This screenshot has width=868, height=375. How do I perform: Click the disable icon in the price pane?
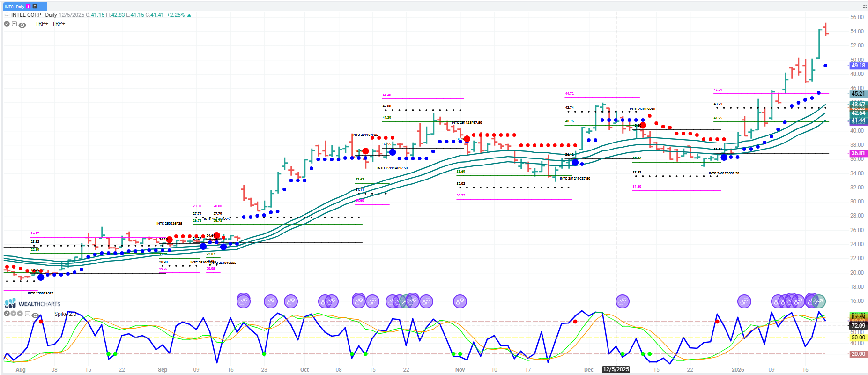[x=7, y=24]
